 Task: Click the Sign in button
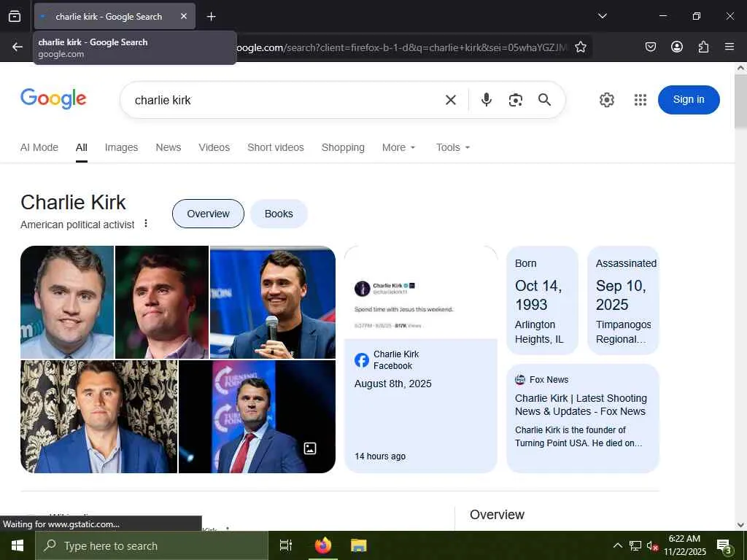[x=689, y=99]
